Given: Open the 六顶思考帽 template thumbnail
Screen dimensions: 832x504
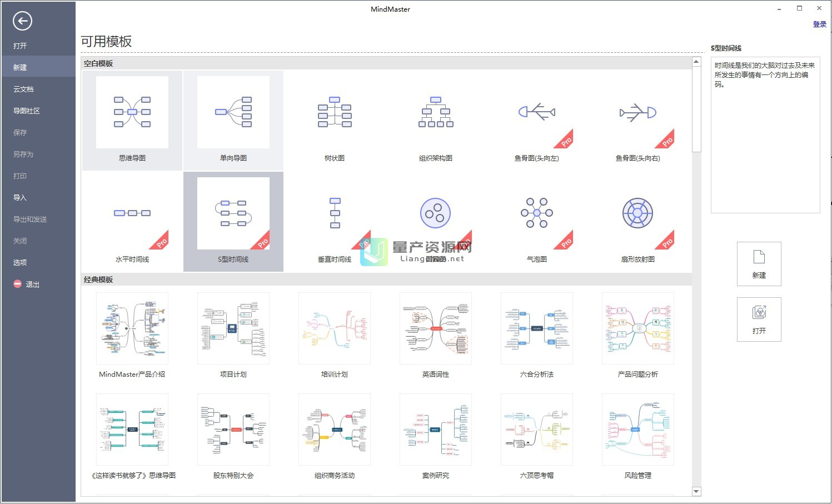Looking at the screenshot, I should pyautogui.click(x=537, y=430).
